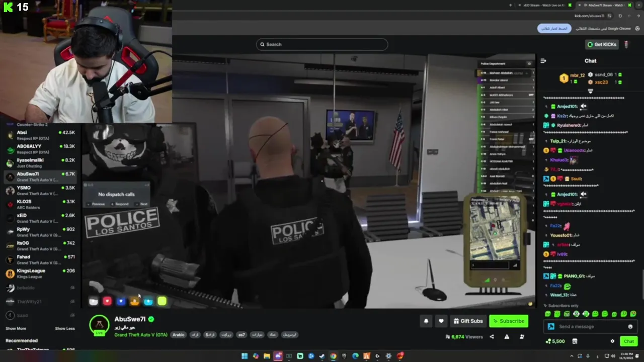Click the Gift Subs button
644x362 pixels.
point(468,321)
